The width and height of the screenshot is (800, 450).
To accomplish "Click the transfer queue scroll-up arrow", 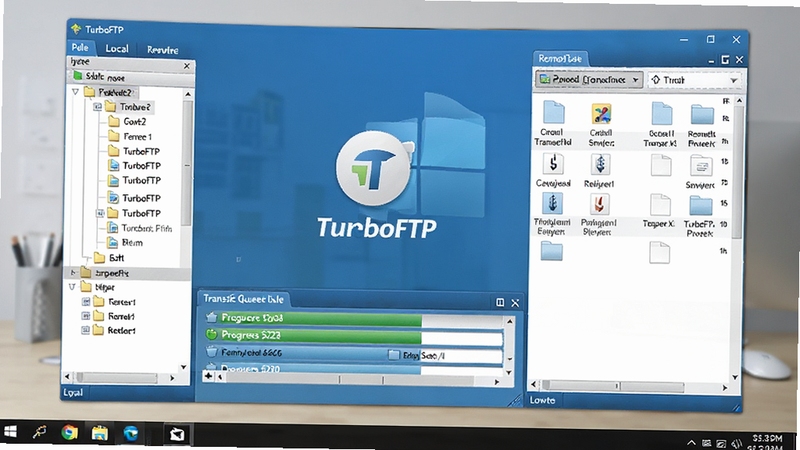I will 509,321.
